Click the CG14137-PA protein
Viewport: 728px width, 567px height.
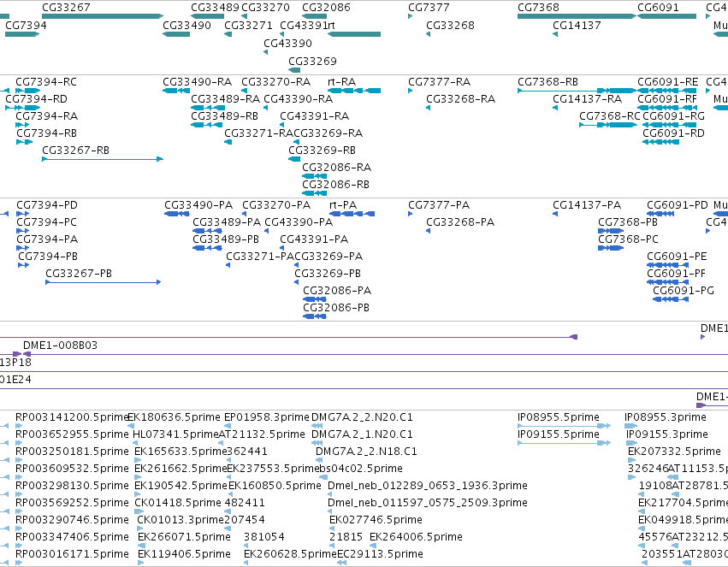tap(555, 214)
